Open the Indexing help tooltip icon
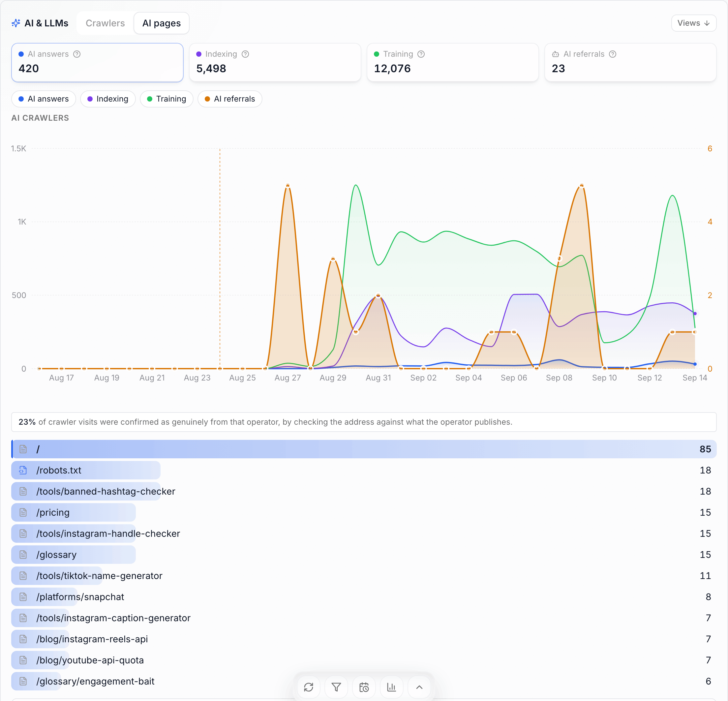 point(245,54)
